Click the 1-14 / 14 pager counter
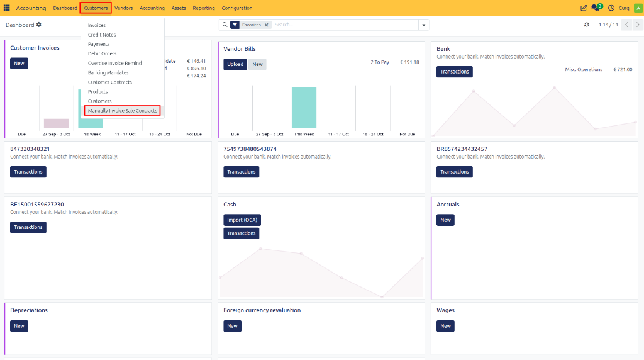644x360 pixels. click(608, 25)
